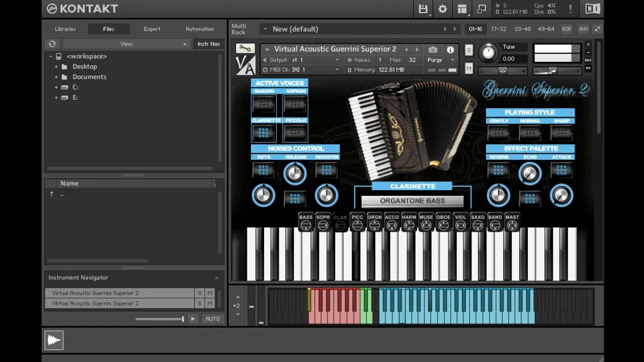The image size is (644, 362).
Task: Adjust the ECHO knob
Action: [529, 173]
